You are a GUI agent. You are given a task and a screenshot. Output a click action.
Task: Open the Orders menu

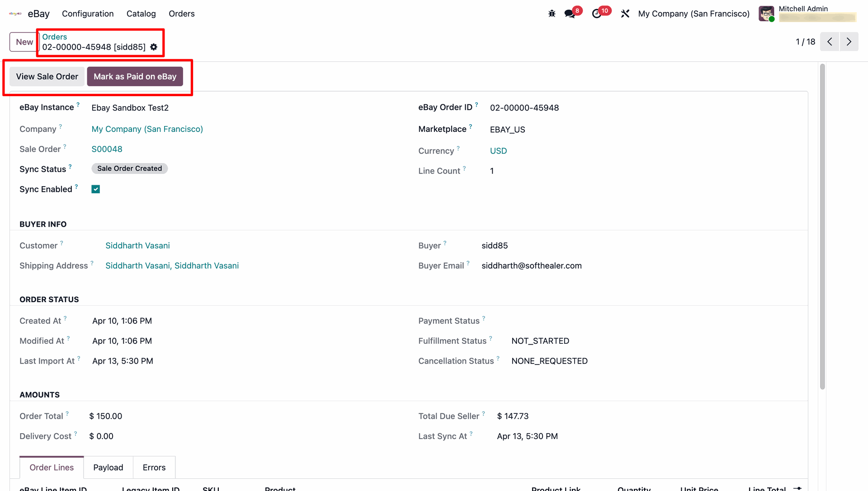tap(182, 14)
